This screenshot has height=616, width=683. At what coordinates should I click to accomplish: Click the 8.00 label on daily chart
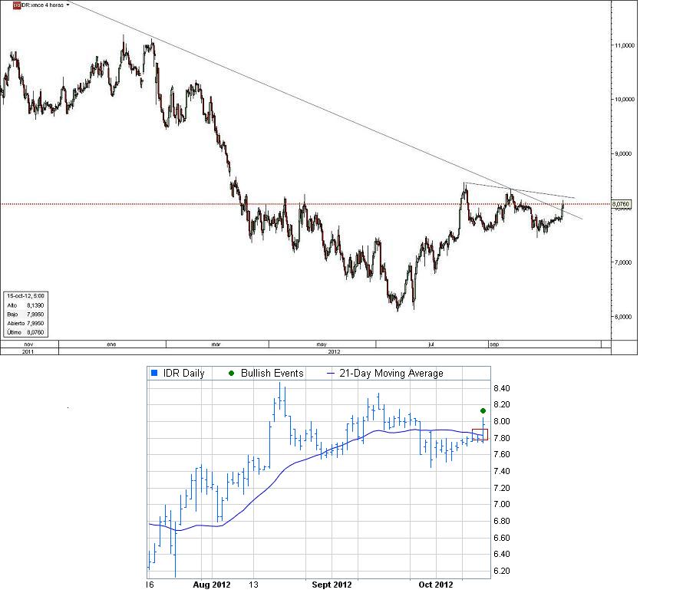[501, 421]
